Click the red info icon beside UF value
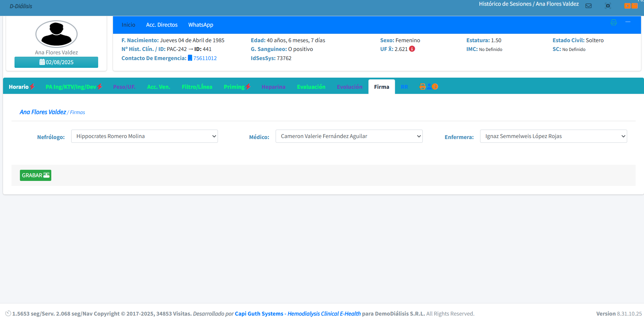 coord(412,49)
